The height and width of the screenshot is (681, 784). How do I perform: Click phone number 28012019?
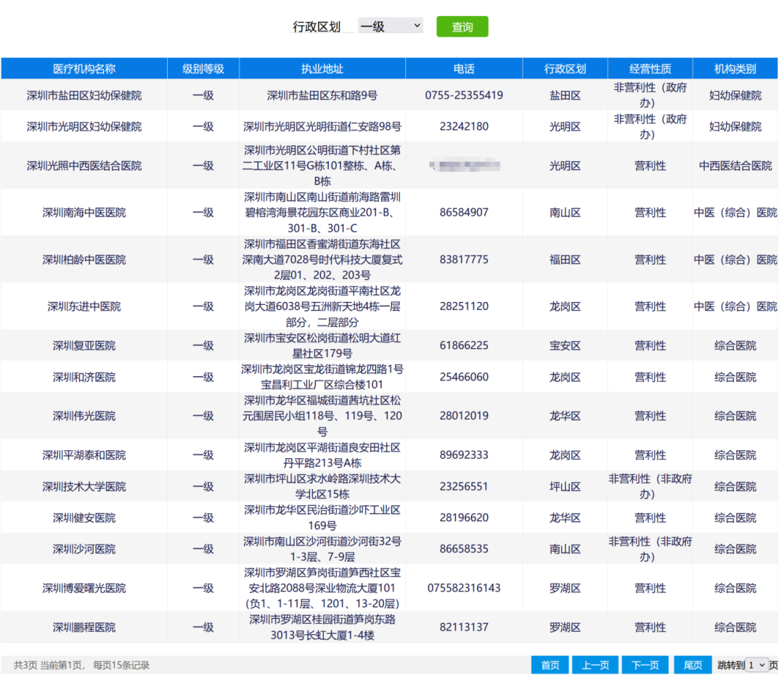click(464, 416)
